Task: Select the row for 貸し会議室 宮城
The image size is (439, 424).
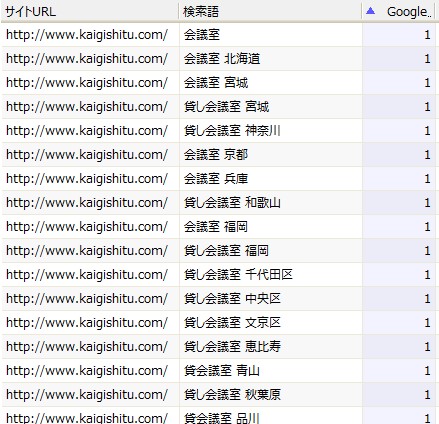Action: [x=218, y=107]
